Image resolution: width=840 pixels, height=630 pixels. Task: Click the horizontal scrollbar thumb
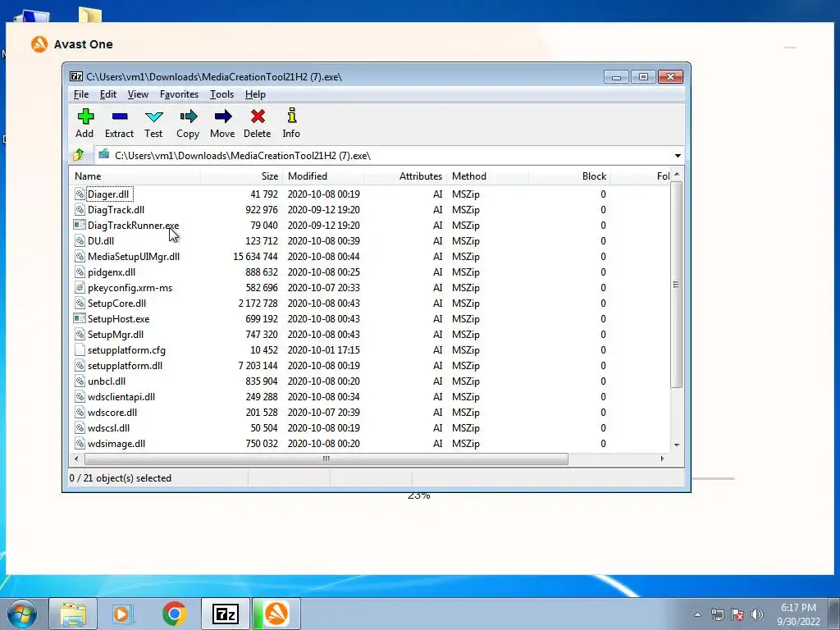click(x=326, y=459)
